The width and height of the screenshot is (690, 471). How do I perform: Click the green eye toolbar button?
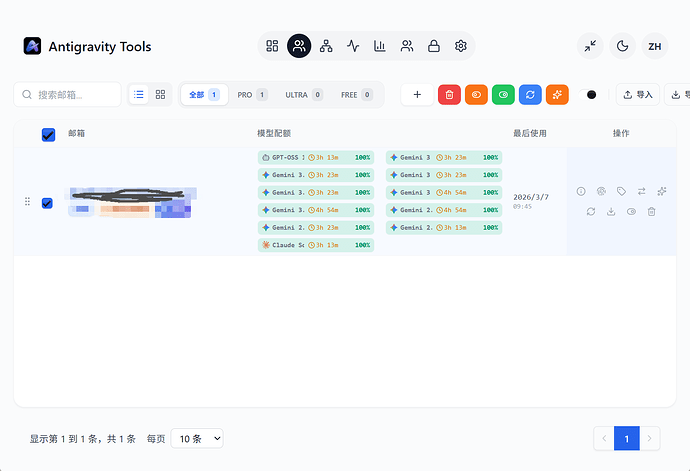503,95
